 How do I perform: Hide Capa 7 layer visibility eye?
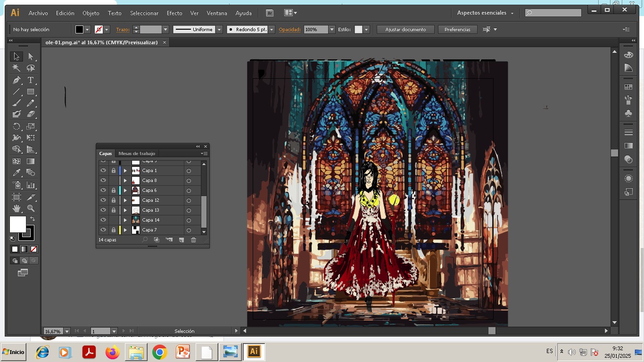pos(103,230)
